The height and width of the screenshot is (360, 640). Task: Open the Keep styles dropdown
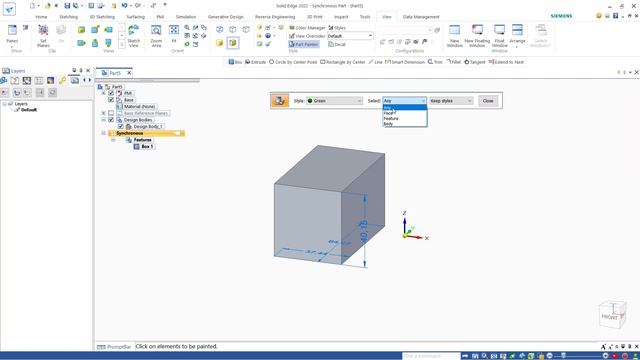451,101
